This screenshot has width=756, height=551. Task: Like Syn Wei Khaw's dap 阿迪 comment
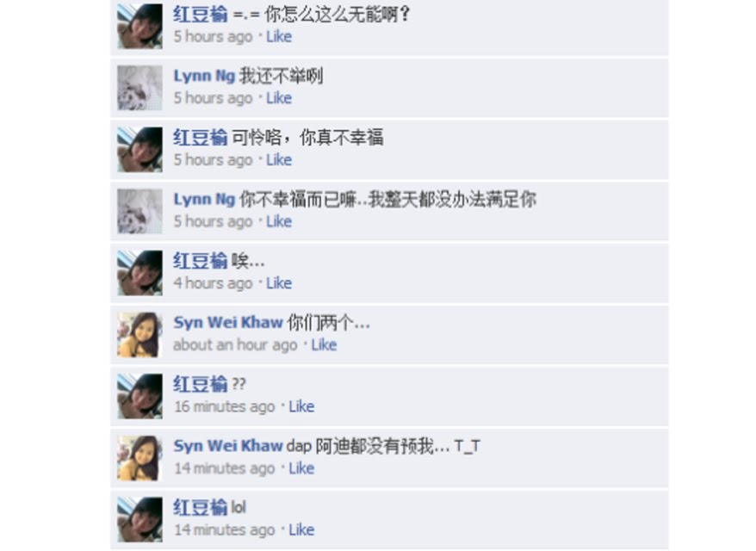[x=301, y=468]
